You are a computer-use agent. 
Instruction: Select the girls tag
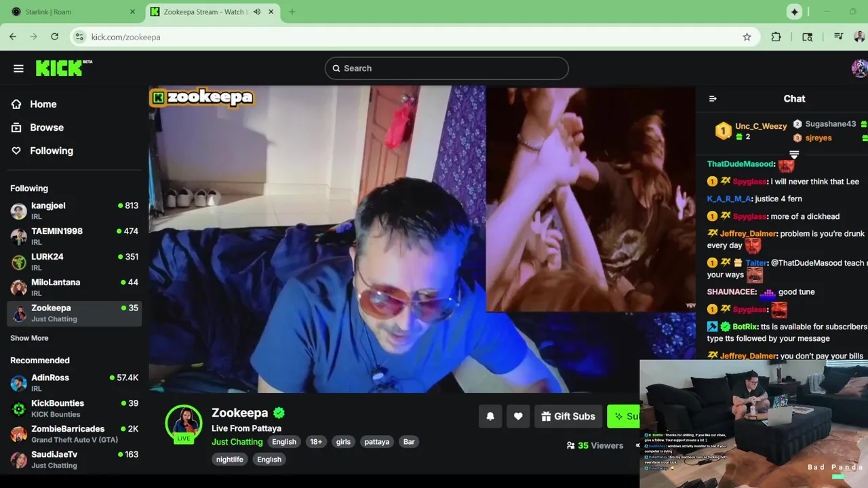point(343,442)
